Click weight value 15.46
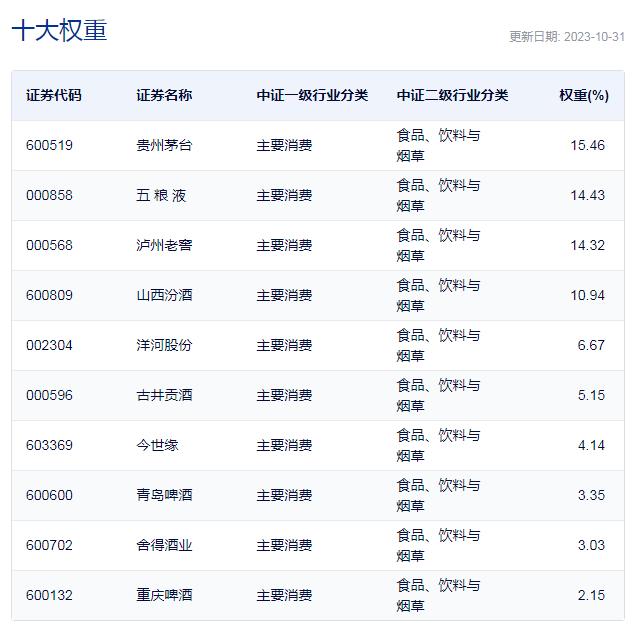 click(588, 145)
